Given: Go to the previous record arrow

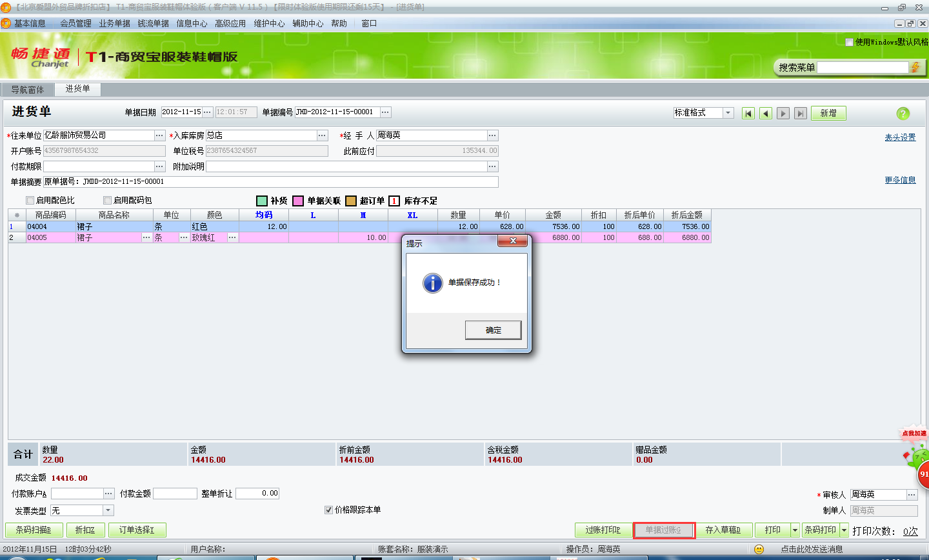Looking at the screenshot, I should point(766,114).
